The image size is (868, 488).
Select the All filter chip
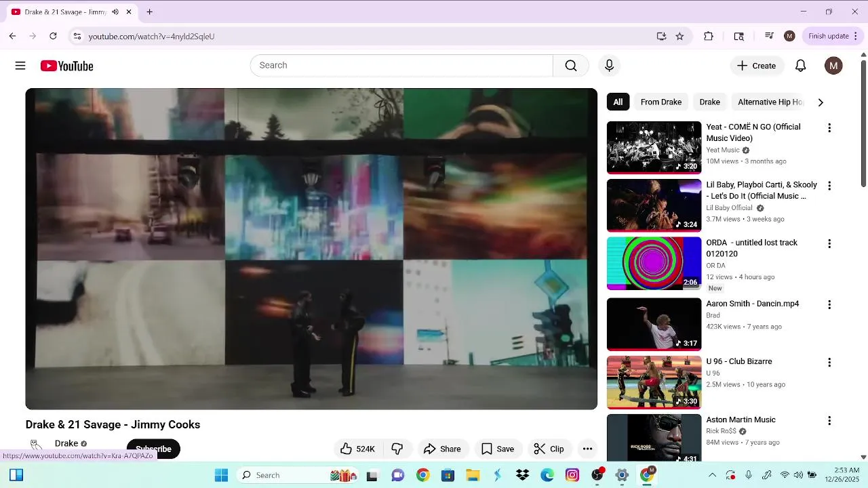[618, 102]
